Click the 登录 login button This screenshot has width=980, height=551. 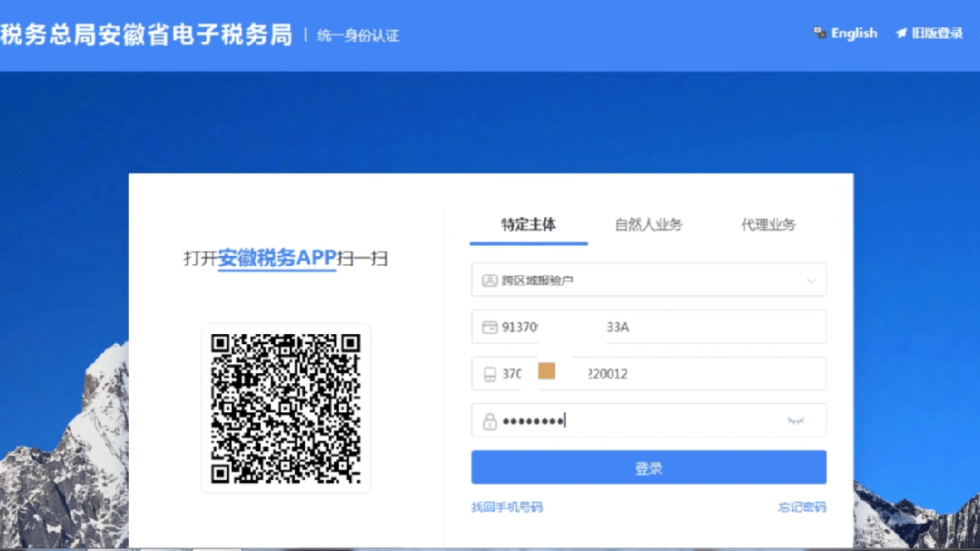pos(648,467)
